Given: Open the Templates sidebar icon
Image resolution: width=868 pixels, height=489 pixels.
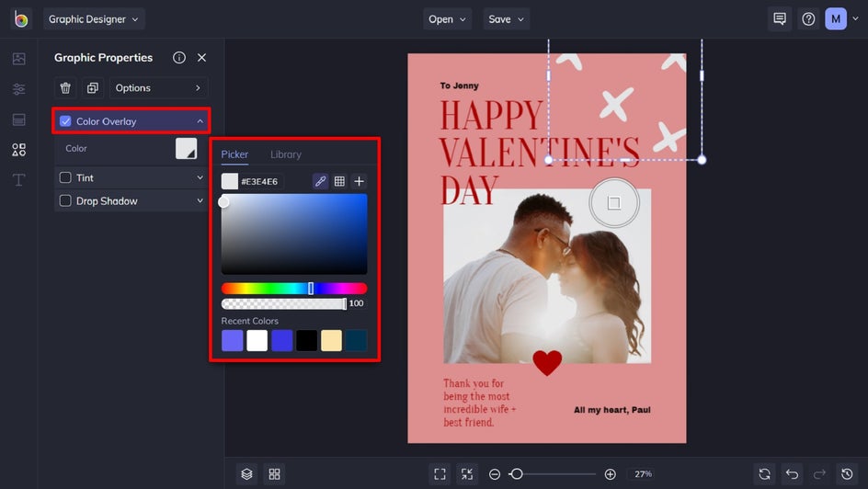Looking at the screenshot, I should [x=18, y=119].
